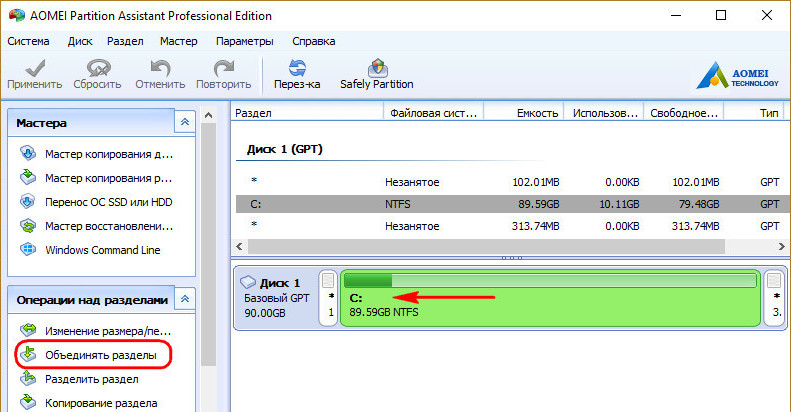Image resolution: width=791 pixels, height=412 pixels.
Task: Click the Windows Command Line icon
Action: tap(28, 249)
